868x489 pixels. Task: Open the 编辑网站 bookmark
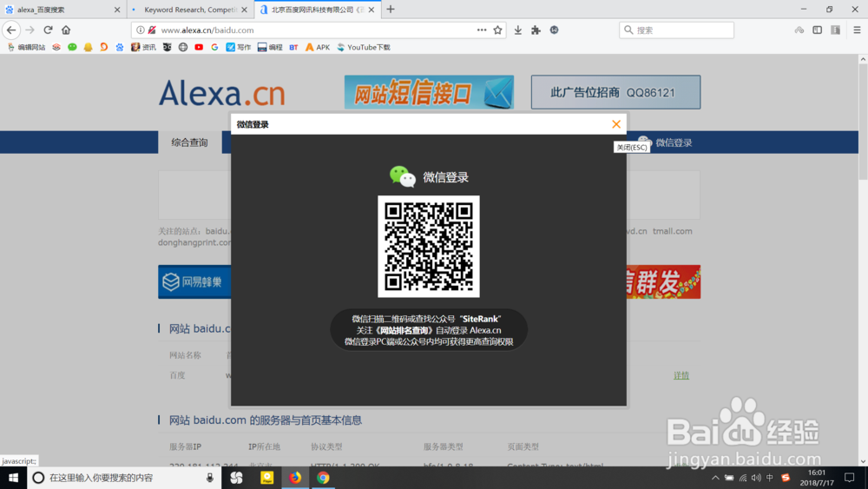pyautogui.click(x=26, y=47)
